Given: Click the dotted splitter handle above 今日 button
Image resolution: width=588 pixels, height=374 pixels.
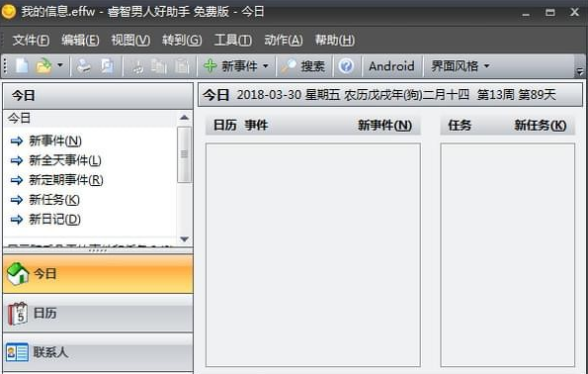Looking at the screenshot, I should [x=98, y=250].
